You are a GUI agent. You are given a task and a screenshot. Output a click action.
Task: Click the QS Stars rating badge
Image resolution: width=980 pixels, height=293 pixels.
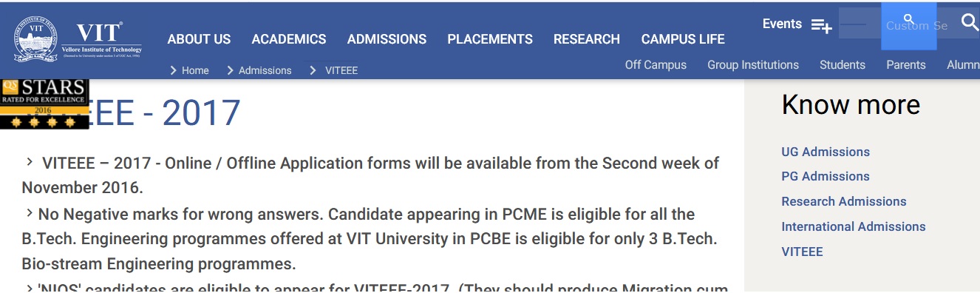[x=44, y=104]
